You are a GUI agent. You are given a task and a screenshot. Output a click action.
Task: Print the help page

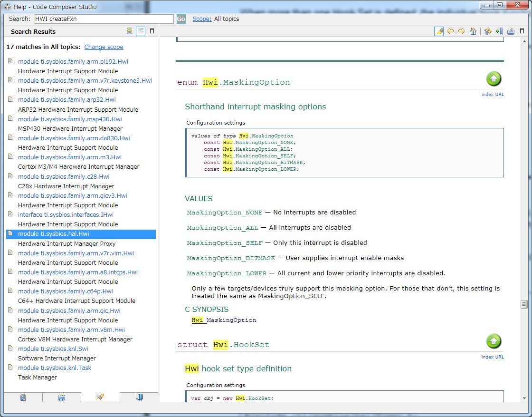tap(511, 31)
